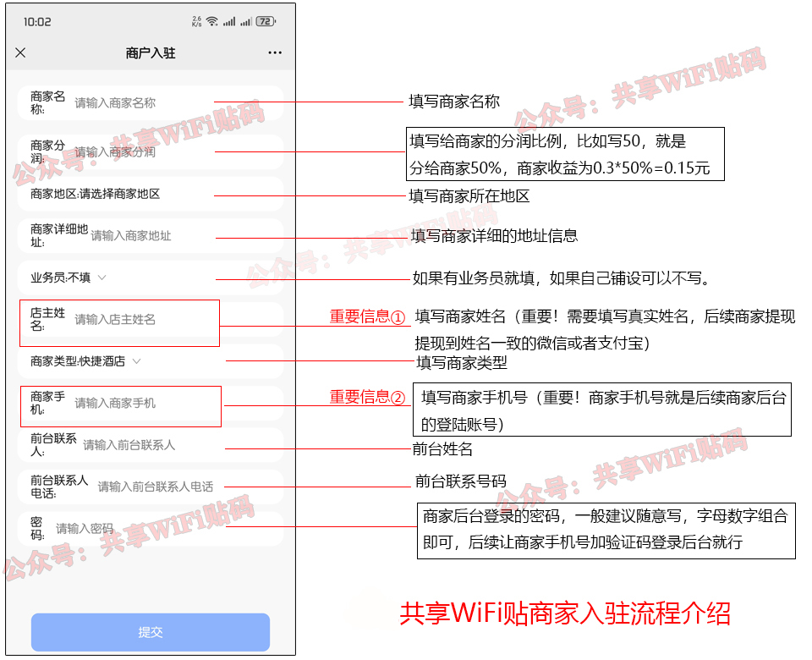Tap the battery indicator icon
Viewport: 812px width, 660px height.
click(266, 21)
